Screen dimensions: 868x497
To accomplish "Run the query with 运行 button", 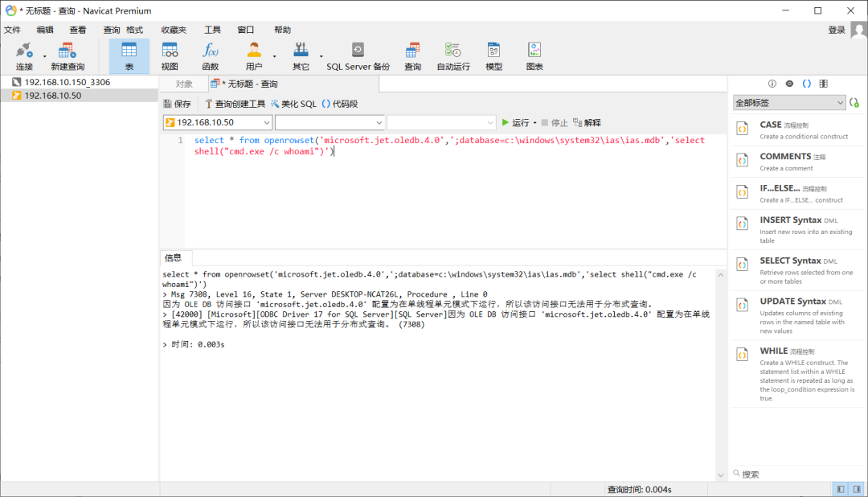I will (x=515, y=122).
